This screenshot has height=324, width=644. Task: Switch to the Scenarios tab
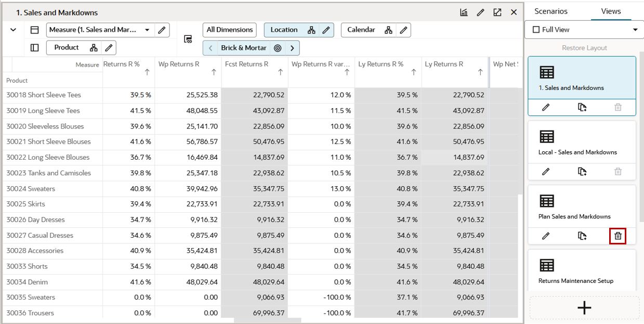551,11
